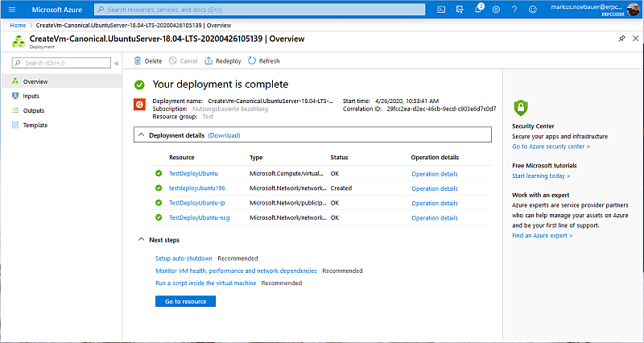This screenshot has width=644, height=343.
Task: Open Directory and subscription filter icon
Action: [460, 10]
